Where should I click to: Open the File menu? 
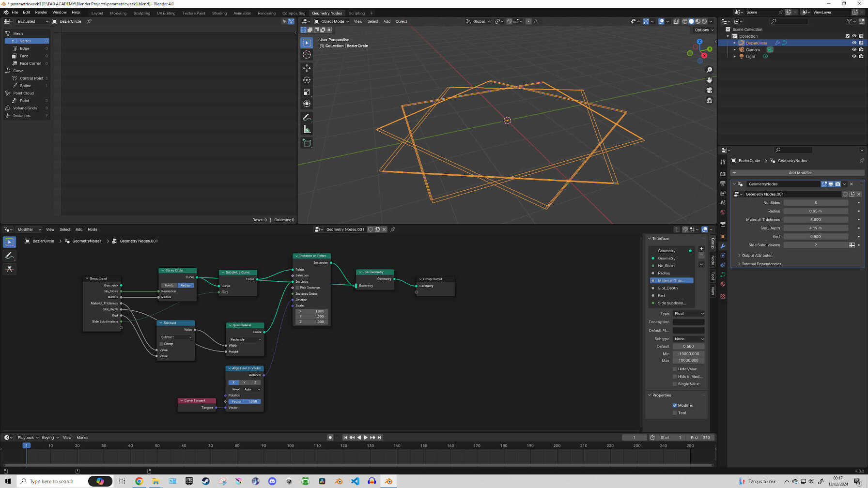pos(15,13)
